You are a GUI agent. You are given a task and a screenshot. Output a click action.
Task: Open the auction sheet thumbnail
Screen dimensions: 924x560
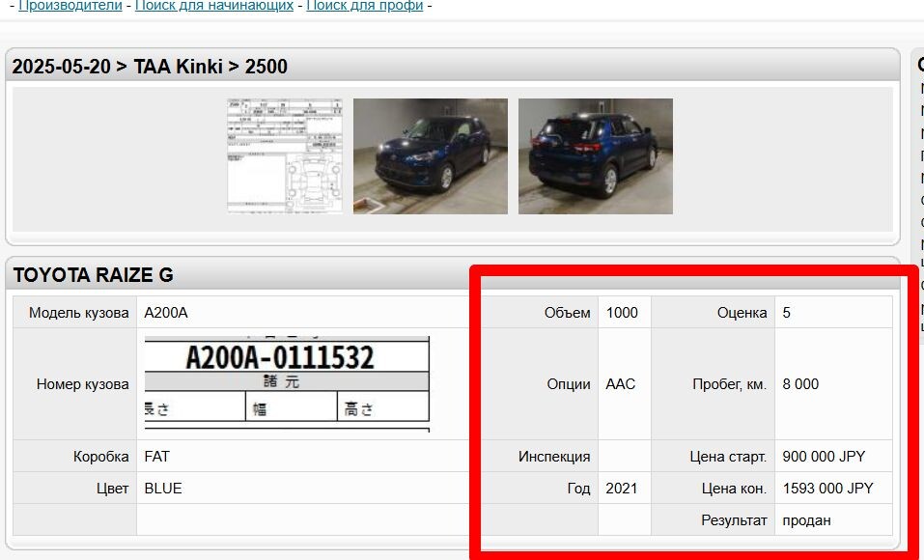click(285, 155)
